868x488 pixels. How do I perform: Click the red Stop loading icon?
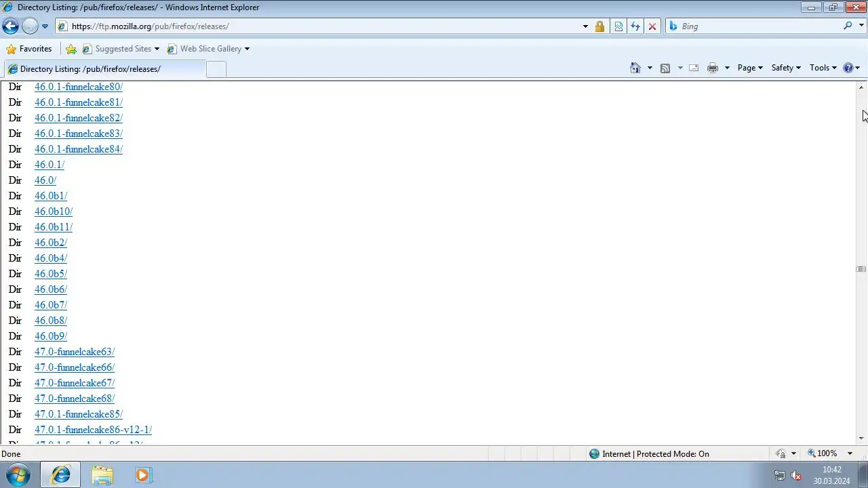pos(652,26)
